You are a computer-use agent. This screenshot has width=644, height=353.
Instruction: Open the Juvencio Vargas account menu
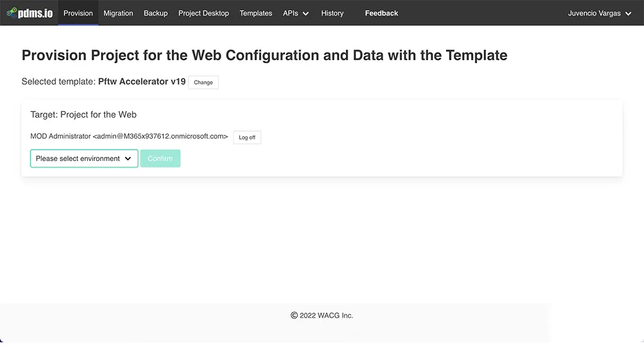pyautogui.click(x=595, y=13)
